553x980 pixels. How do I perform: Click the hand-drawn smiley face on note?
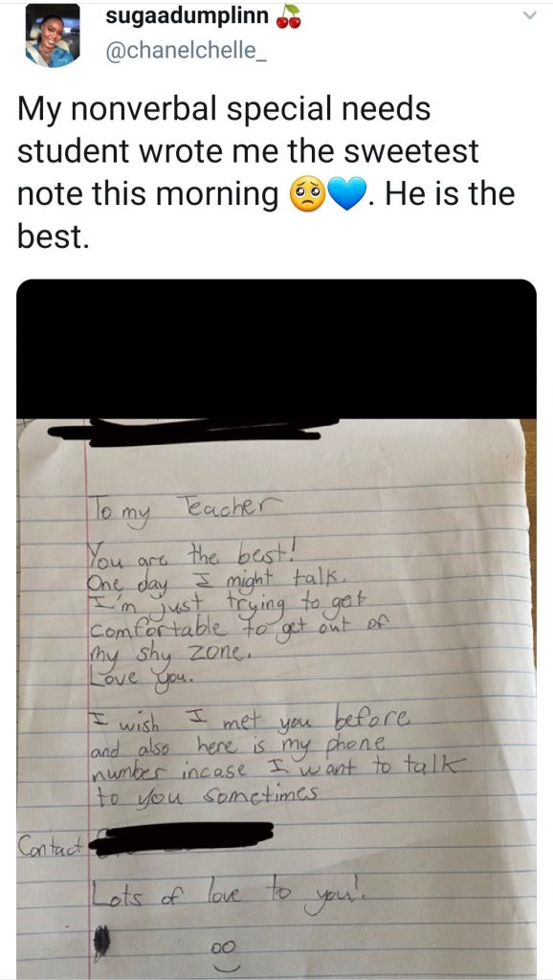point(224,957)
